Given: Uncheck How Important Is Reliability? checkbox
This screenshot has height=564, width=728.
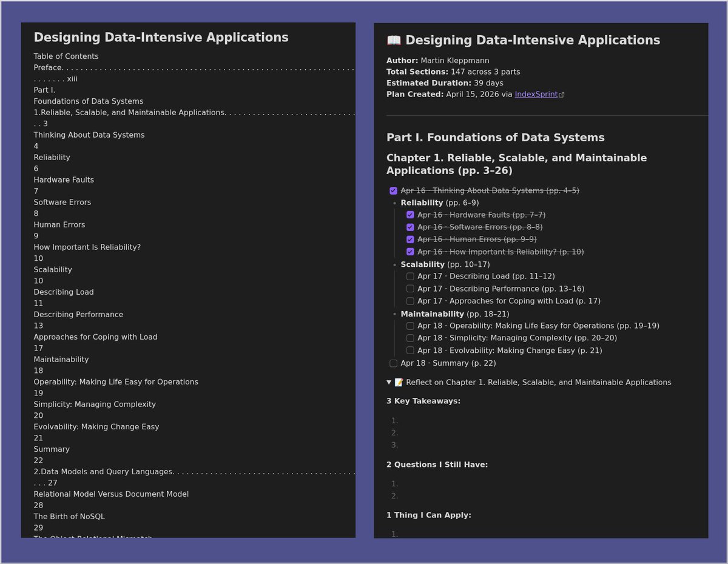Looking at the screenshot, I should click(410, 252).
